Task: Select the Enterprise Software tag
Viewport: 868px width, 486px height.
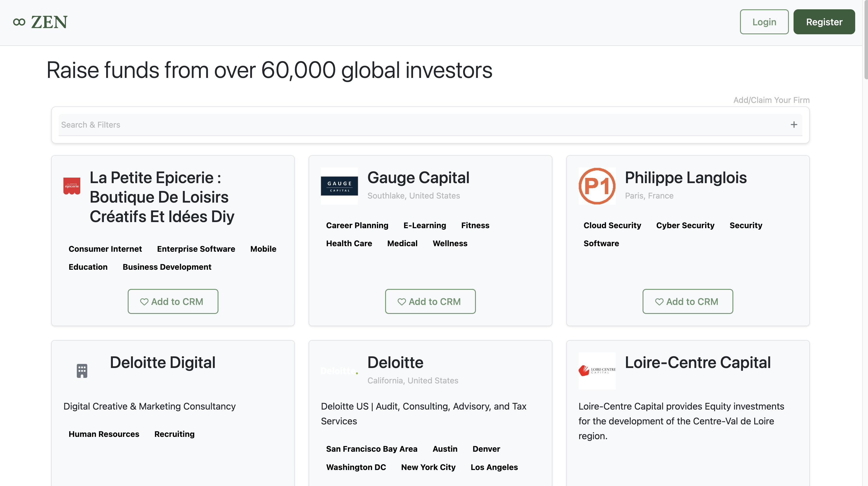Action: coord(196,249)
